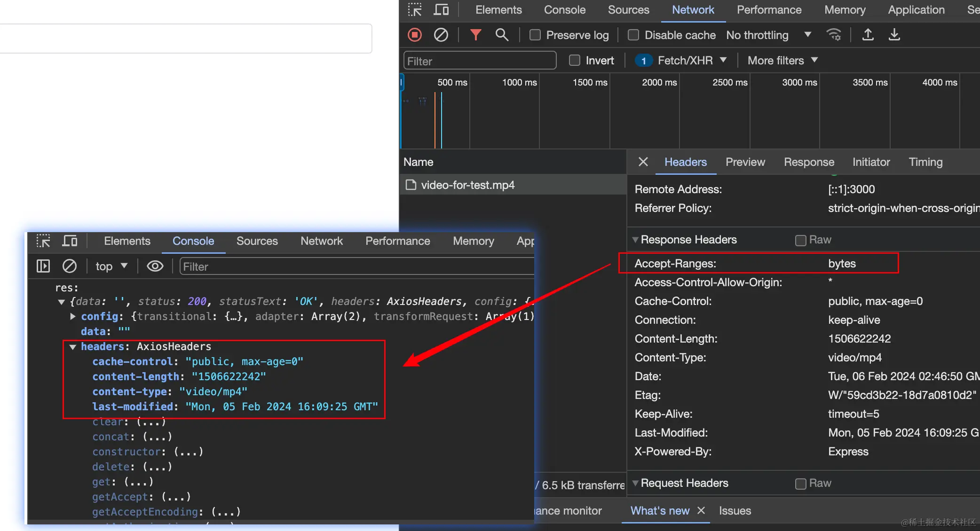Open Application tab in top DevTools
Image resolution: width=980 pixels, height=531 pixels.
pos(916,10)
